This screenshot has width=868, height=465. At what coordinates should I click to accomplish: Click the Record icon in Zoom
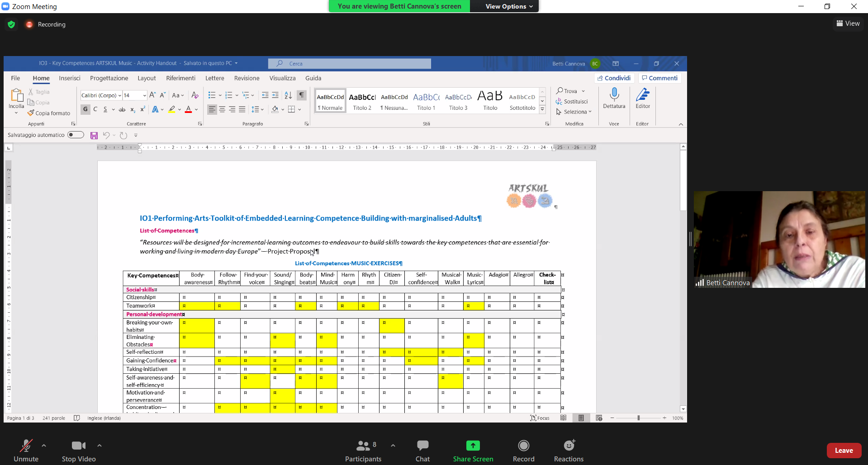[x=523, y=446]
